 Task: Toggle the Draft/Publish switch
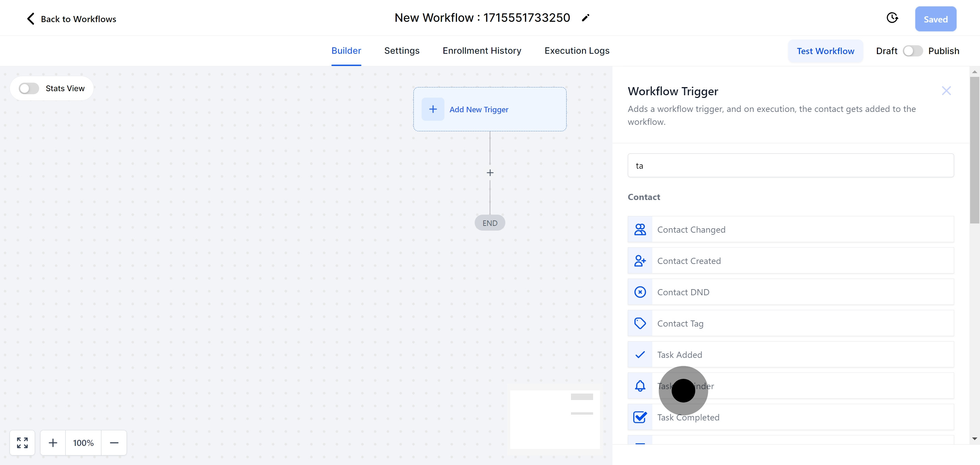[x=912, y=51]
